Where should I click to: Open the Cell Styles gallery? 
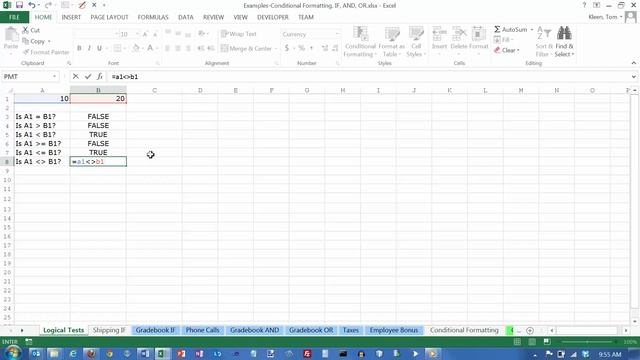click(416, 42)
